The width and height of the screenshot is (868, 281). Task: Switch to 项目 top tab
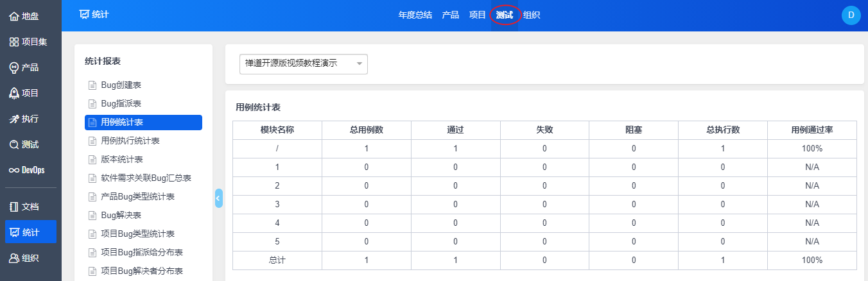(477, 15)
